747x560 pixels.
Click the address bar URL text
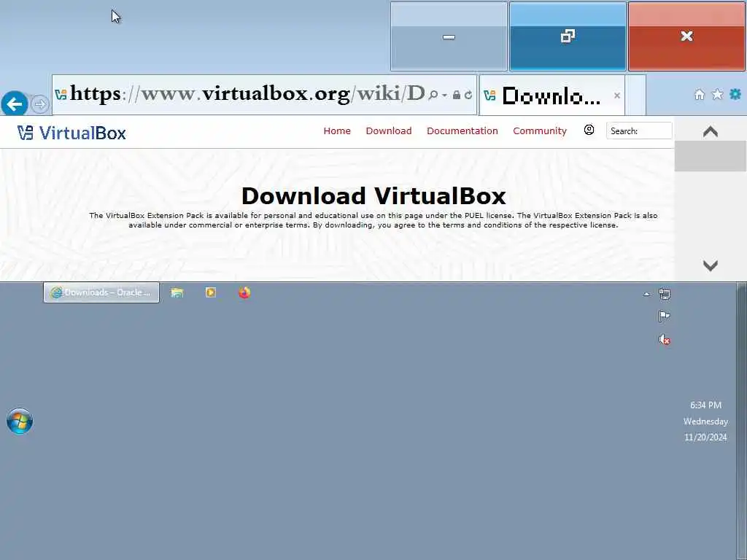tap(248, 94)
